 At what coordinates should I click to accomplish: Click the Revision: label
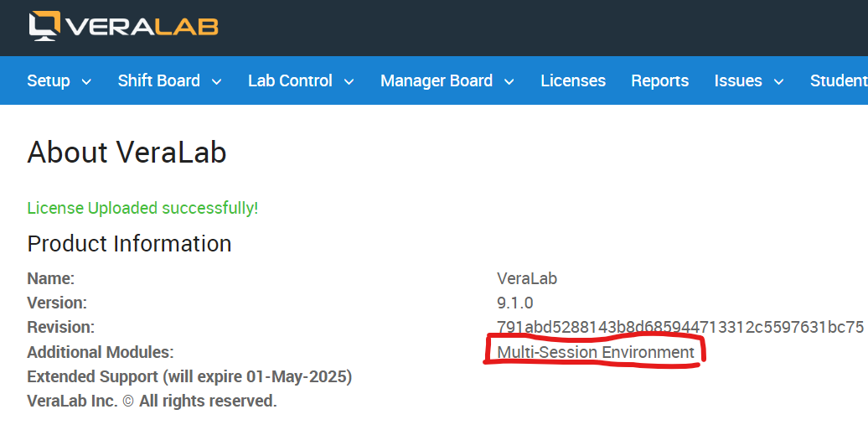tap(61, 327)
